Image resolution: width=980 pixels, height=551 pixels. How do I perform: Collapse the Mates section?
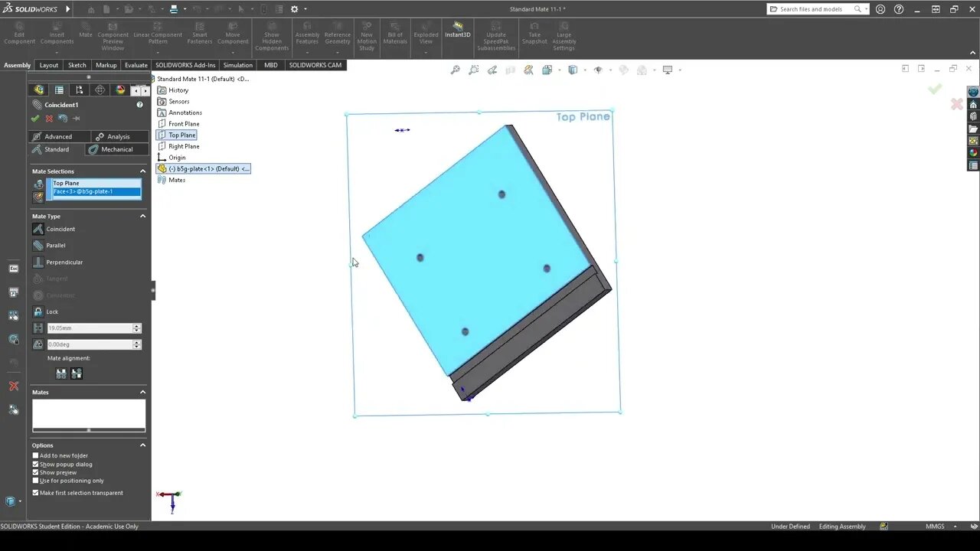pos(142,393)
